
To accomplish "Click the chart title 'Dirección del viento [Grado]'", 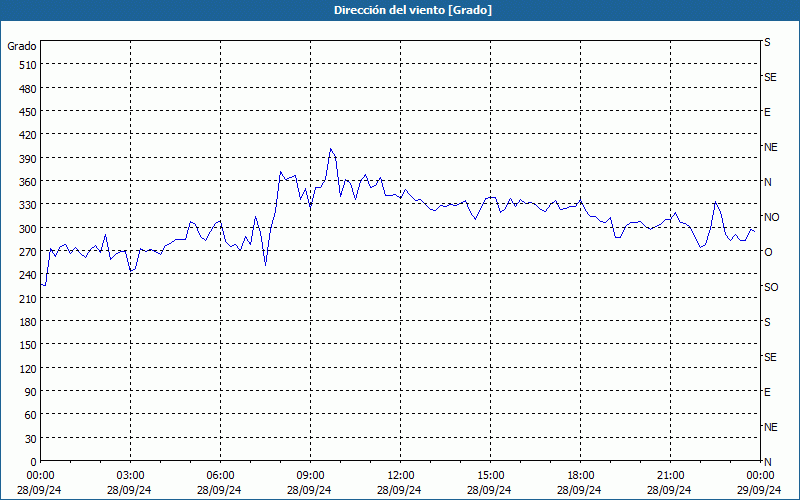I will pos(413,10).
